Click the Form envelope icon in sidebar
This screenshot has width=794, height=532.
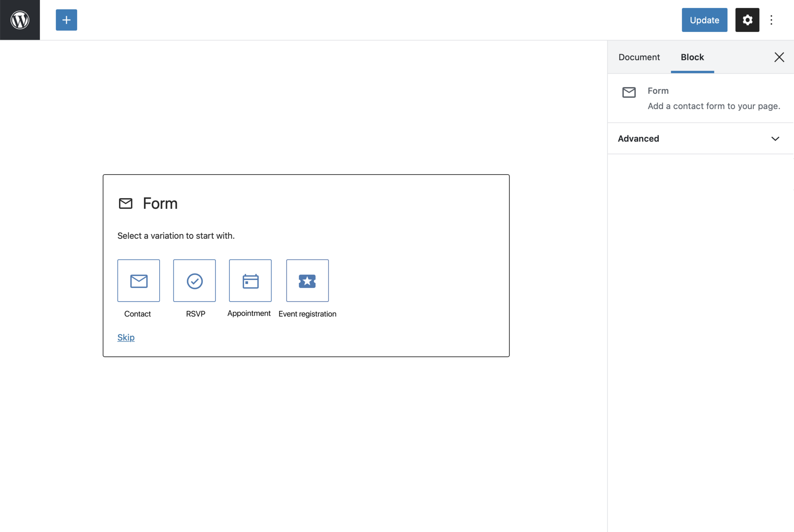click(629, 92)
